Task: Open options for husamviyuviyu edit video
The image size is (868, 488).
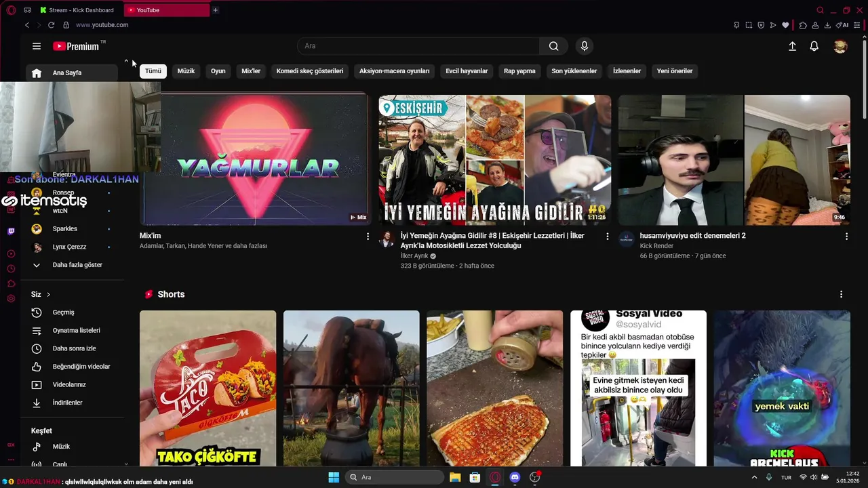Action: tap(846, 236)
